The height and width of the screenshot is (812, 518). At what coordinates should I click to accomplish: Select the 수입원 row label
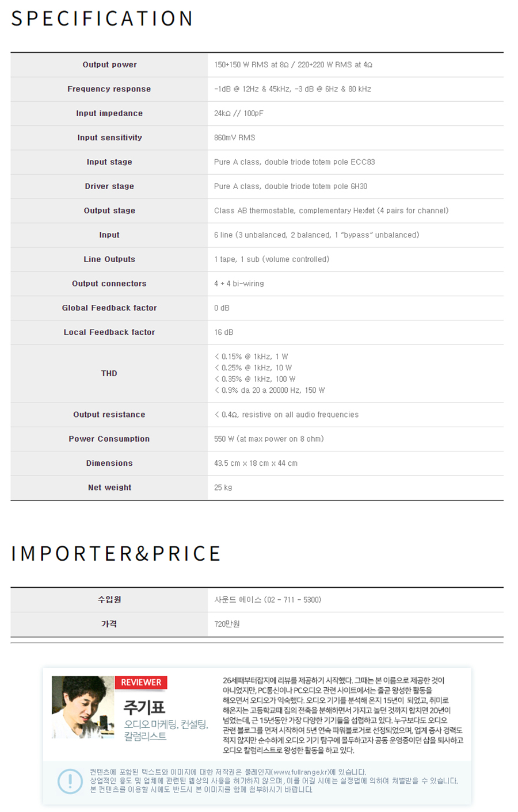click(109, 600)
